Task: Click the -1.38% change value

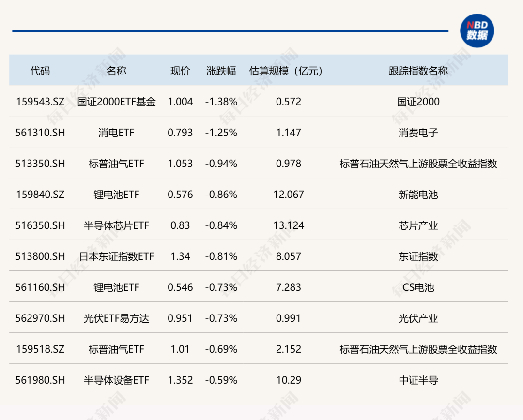Action: coord(221,102)
